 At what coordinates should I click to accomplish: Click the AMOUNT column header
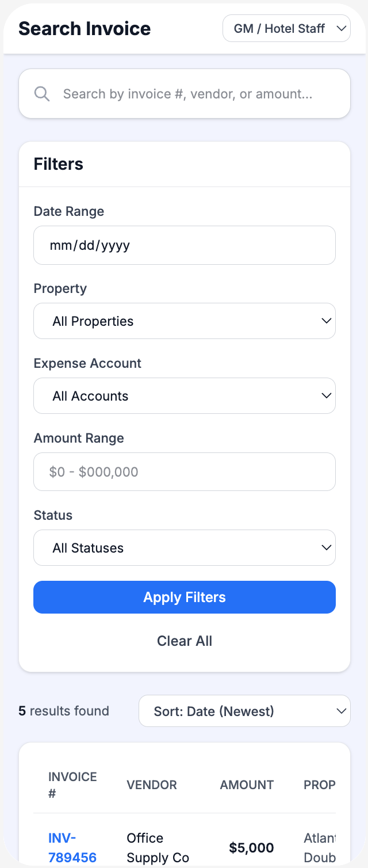pyautogui.click(x=247, y=785)
